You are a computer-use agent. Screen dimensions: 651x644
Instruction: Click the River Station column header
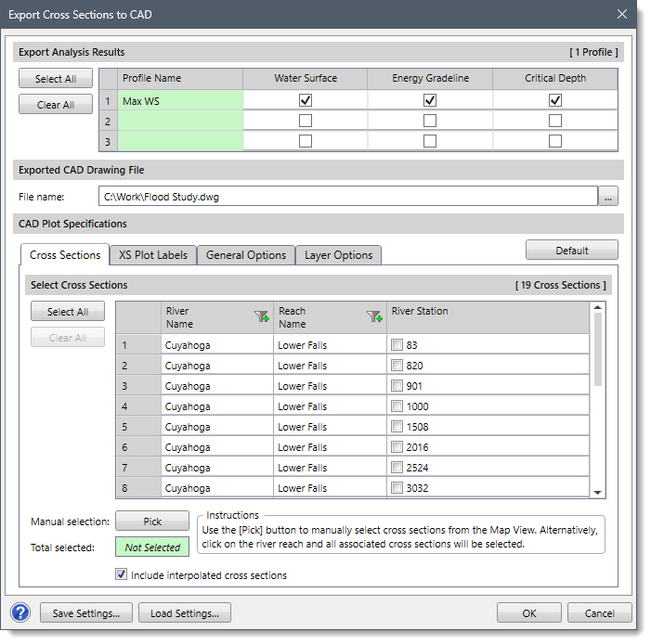[488, 317]
